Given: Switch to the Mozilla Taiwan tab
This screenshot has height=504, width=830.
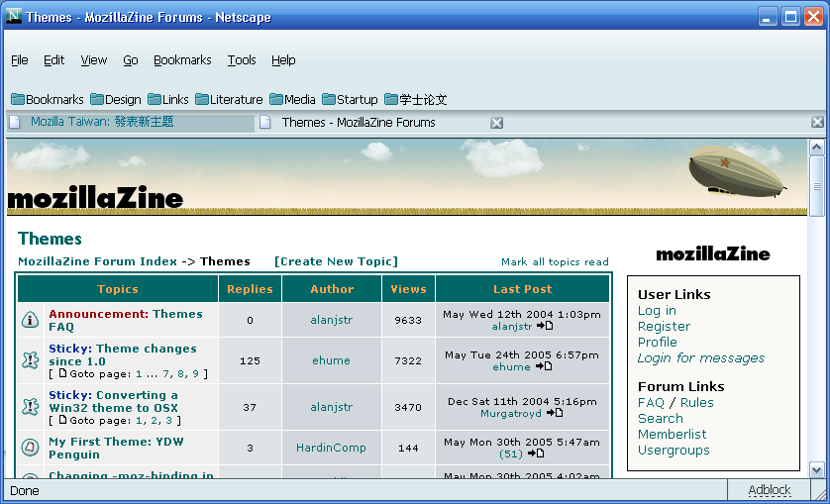Looking at the screenshot, I should click(x=101, y=122).
